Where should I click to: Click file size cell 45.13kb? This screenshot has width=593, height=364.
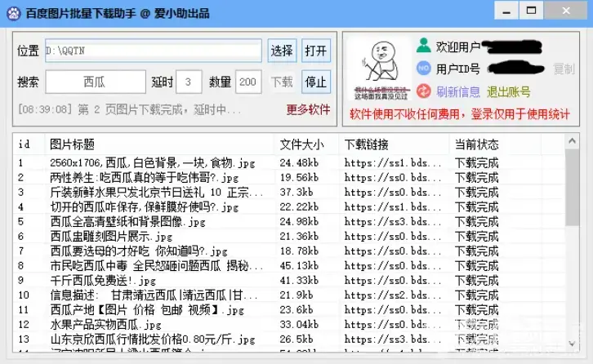pyautogui.click(x=299, y=266)
